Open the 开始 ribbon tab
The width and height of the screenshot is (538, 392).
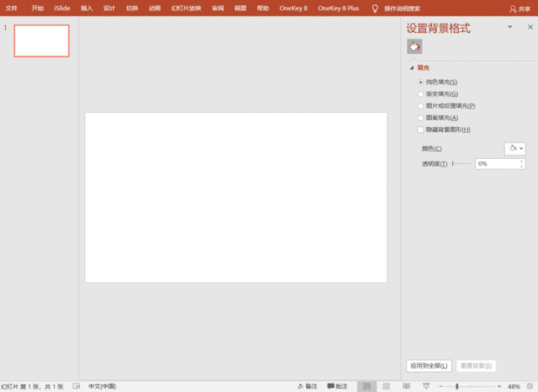[38, 8]
